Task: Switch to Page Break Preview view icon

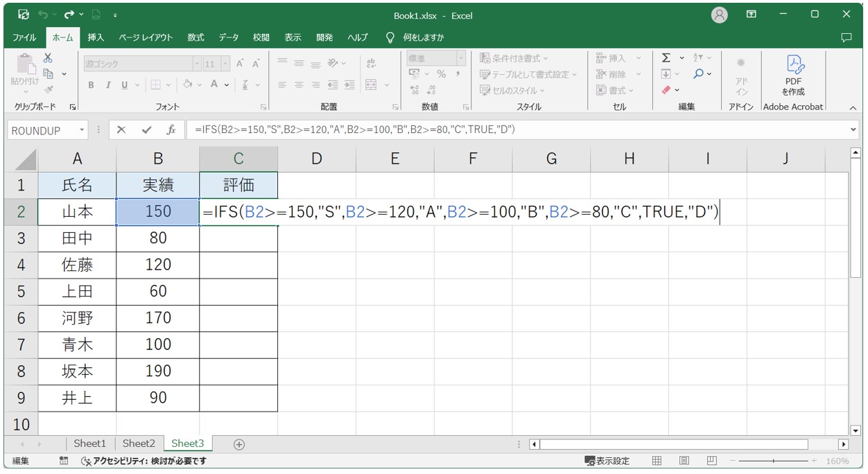Action: [x=712, y=461]
